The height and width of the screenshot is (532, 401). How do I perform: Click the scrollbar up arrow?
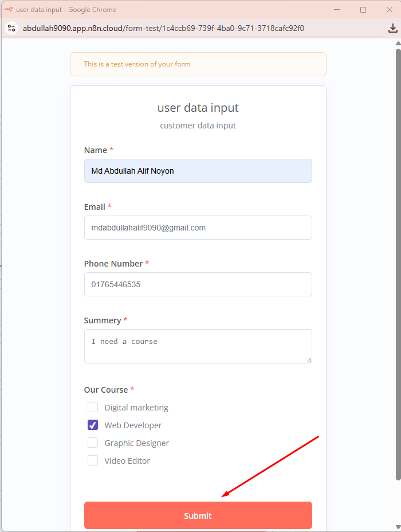pyautogui.click(x=398, y=44)
